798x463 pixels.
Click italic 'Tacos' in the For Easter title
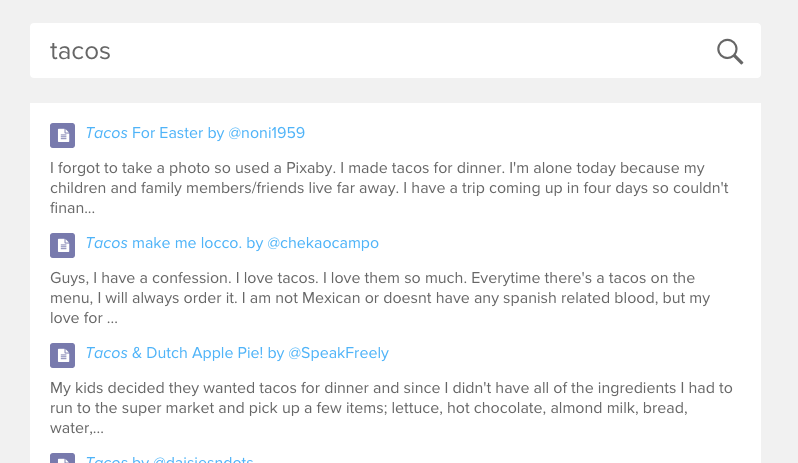click(x=107, y=133)
